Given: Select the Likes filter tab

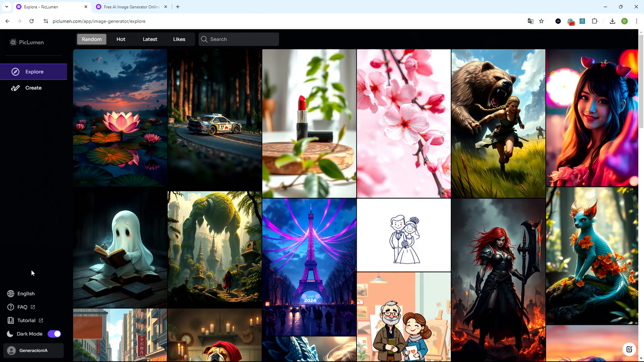Looking at the screenshot, I should pyautogui.click(x=179, y=39).
